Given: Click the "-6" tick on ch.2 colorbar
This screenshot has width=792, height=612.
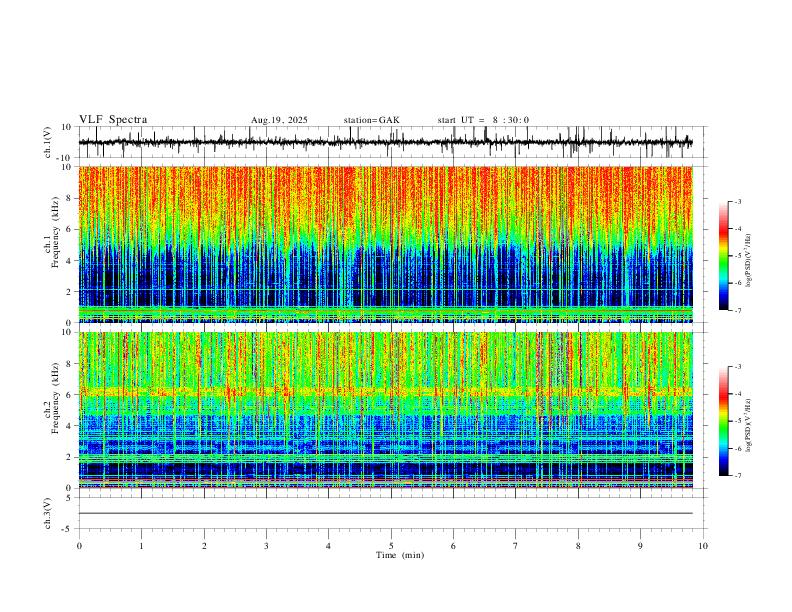Looking at the screenshot, I should coord(737,448).
